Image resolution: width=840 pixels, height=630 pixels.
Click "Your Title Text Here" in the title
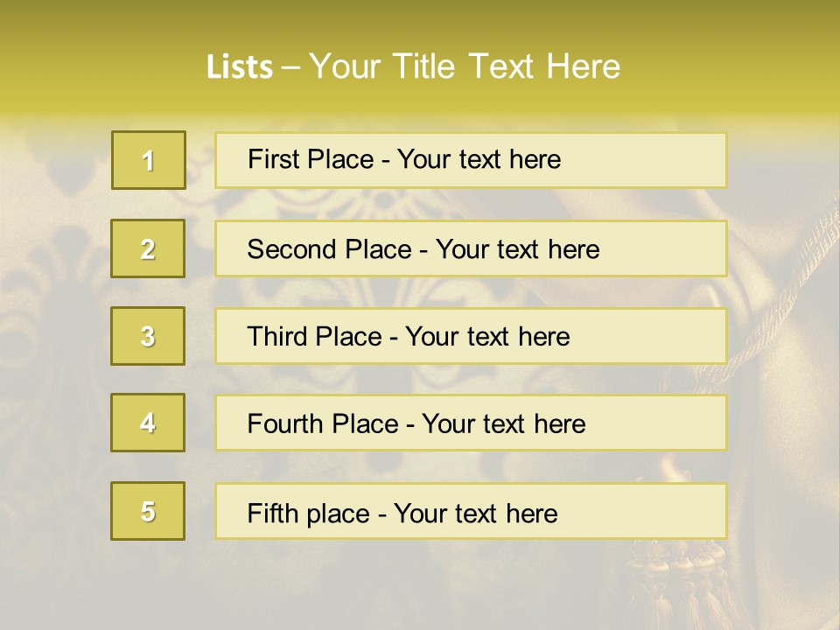(465, 66)
